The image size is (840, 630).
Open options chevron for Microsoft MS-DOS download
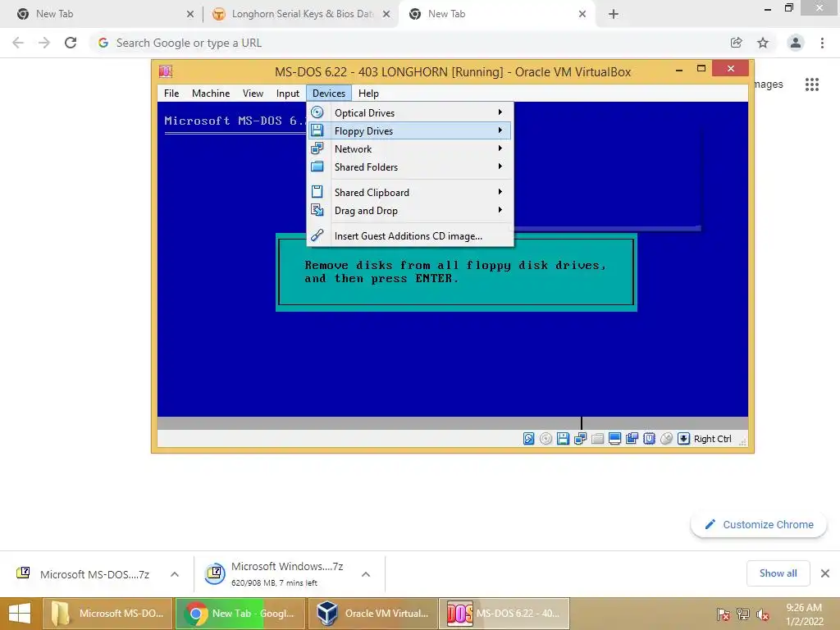pyautogui.click(x=175, y=574)
